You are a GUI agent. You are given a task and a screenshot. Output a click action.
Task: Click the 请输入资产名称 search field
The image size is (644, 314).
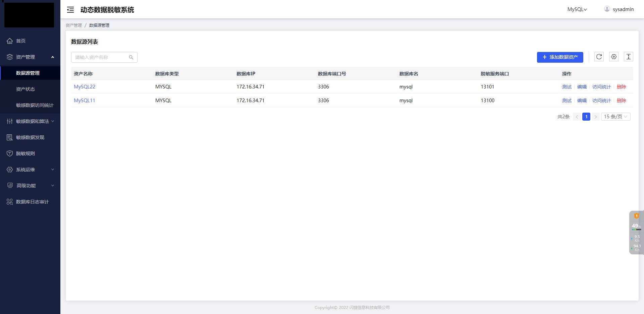(104, 57)
